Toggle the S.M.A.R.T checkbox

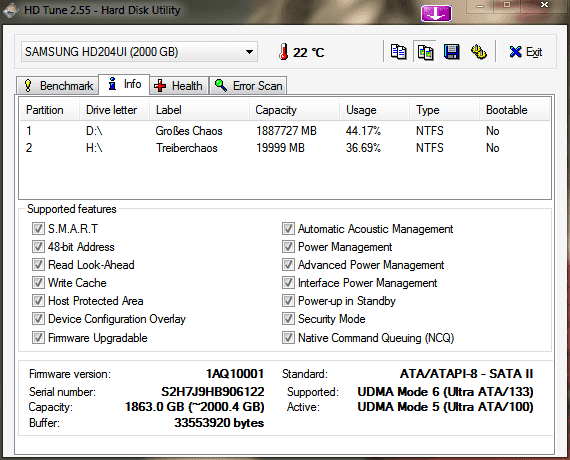[38, 229]
